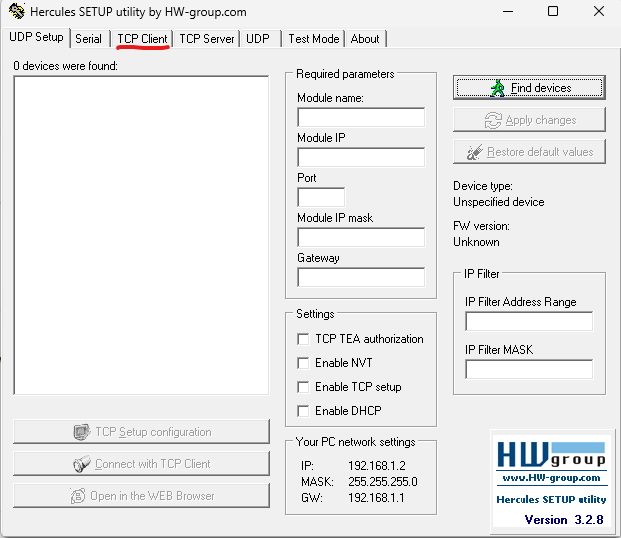Select the IP Filter MASK field
This screenshot has width=621, height=538.
click(529, 369)
